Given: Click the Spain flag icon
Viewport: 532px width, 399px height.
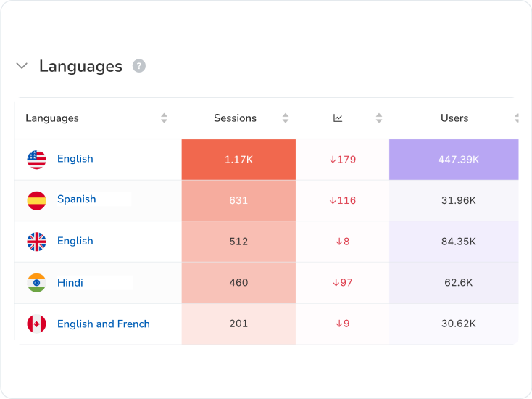Looking at the screenshot, I should [36, 200].
